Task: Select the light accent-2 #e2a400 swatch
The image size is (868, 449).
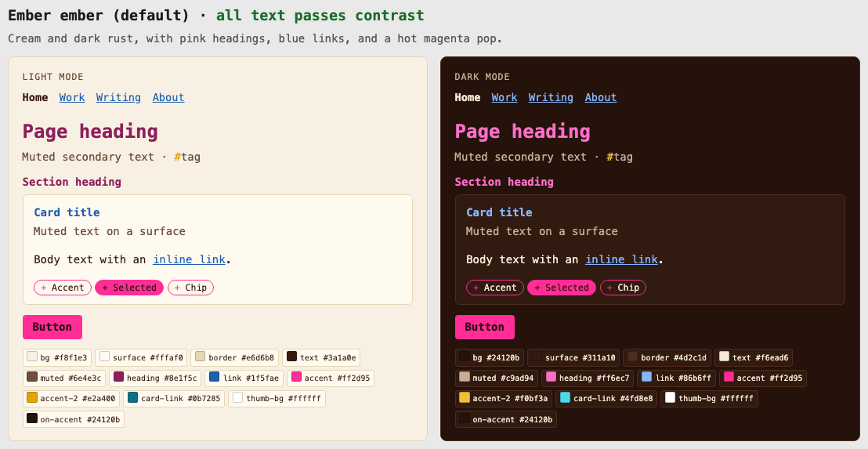Action: (x=71, y=399)
